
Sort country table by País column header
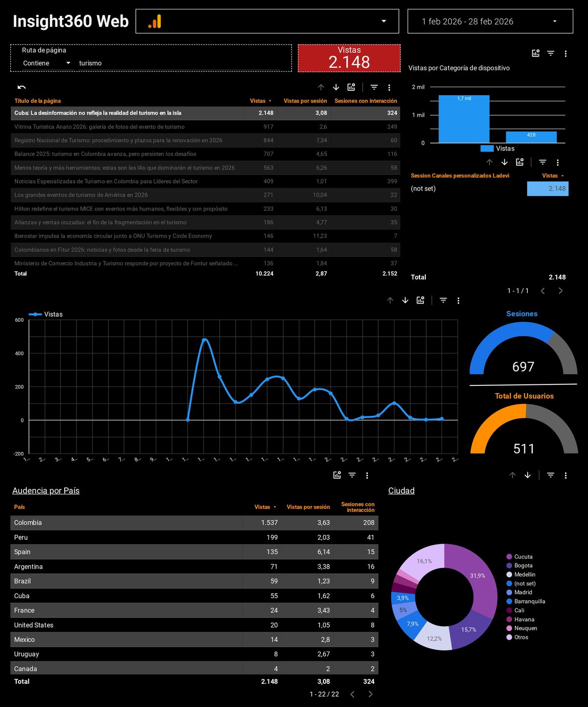click(x=20, y=507)
